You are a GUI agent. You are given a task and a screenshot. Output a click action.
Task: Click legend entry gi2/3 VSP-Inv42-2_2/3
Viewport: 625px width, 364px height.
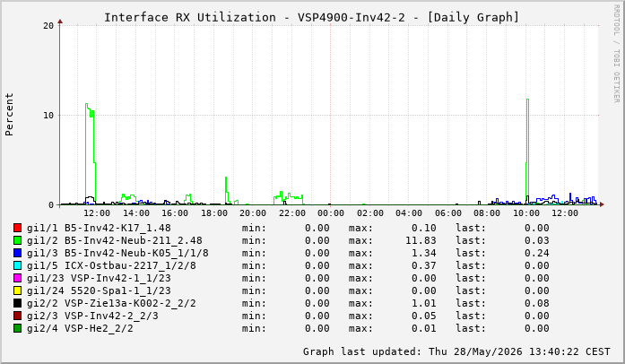tap(92, 316)
